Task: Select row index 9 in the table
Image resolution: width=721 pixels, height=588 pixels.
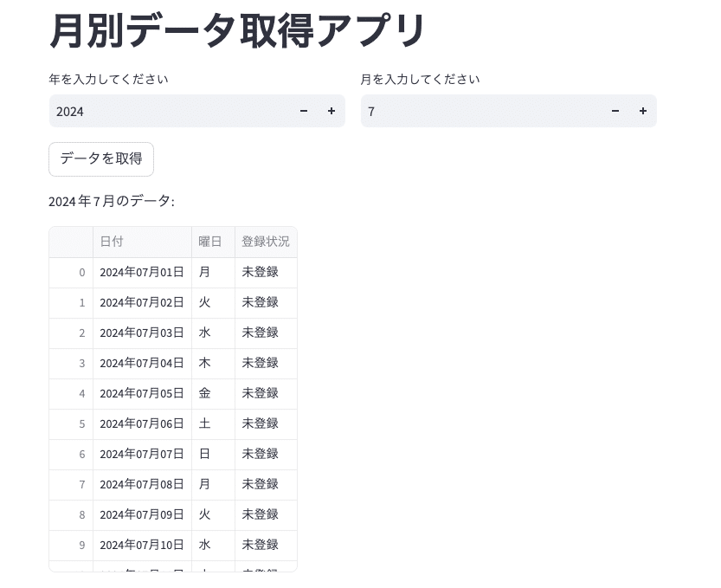Action: 71,546
